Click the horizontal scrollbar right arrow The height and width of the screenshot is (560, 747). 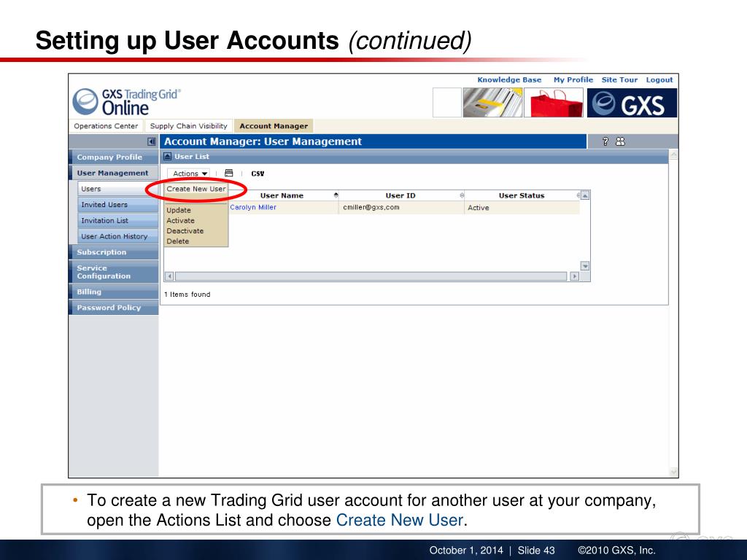575,276
